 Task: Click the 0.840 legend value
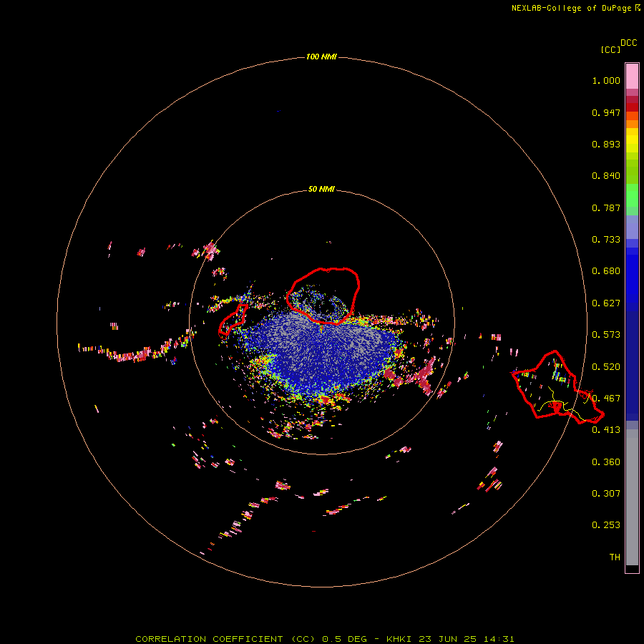[x=606, y=176]
